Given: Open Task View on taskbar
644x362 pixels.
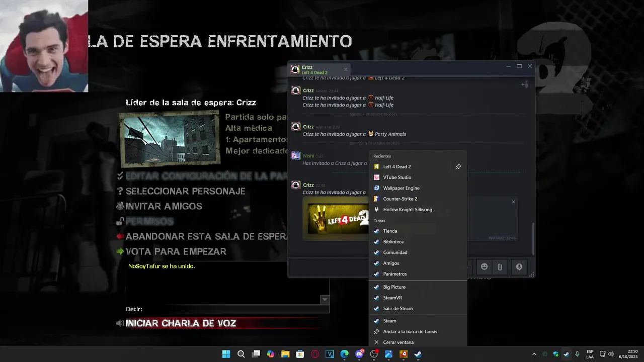Looking at the screenshot, I should [x=256, y=354].
